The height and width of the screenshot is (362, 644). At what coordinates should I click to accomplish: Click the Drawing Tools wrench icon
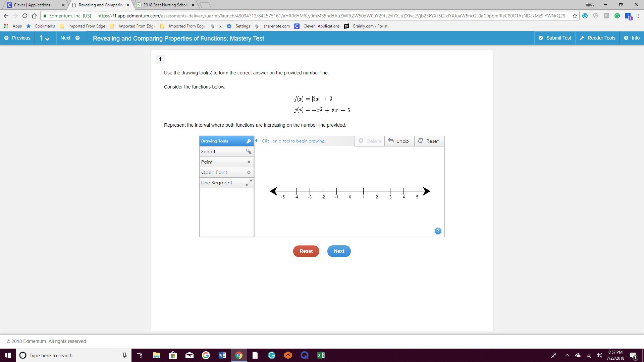pos(249,141)
